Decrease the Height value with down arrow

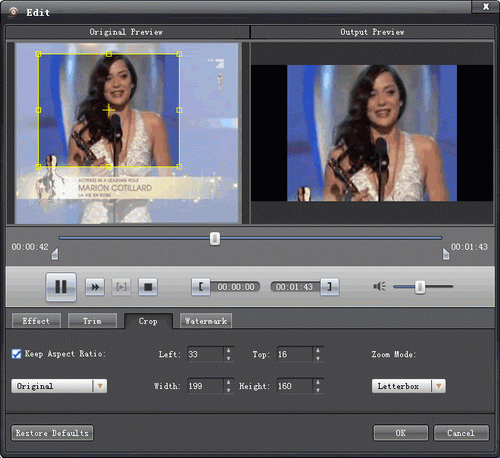(318, 390)
